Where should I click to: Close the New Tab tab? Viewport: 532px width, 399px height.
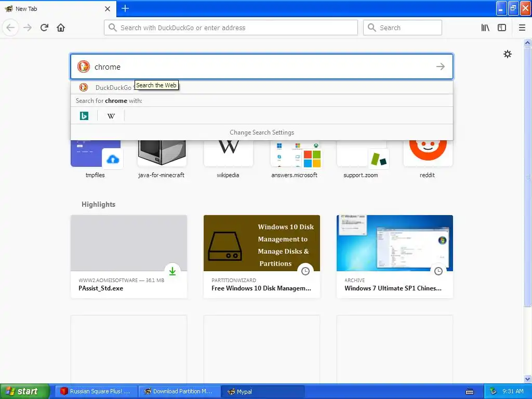coord(108,9)
